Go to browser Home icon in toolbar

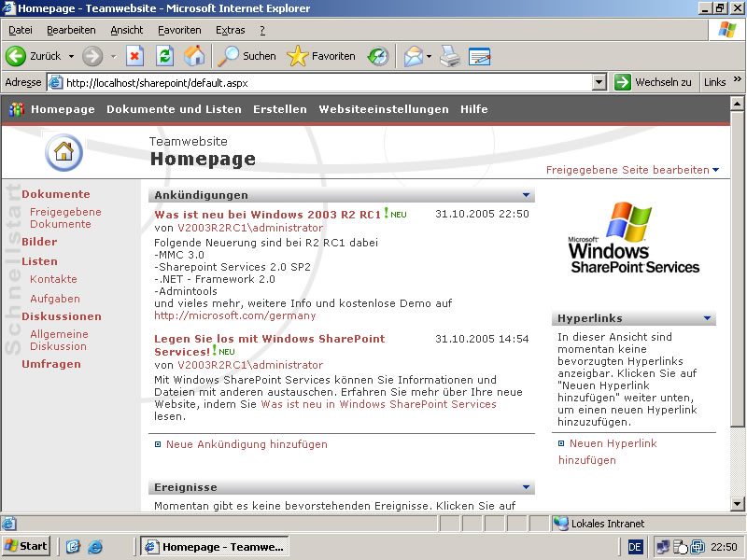tap(194, 56)
